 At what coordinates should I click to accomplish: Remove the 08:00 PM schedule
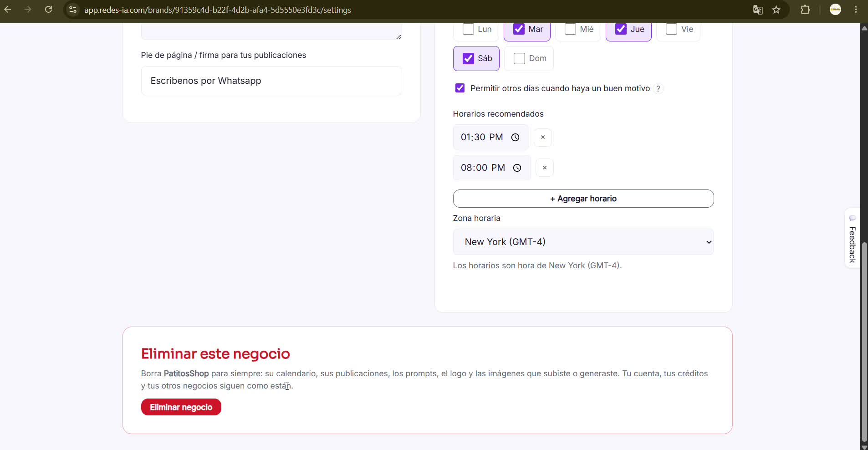[x=545, y=168]
